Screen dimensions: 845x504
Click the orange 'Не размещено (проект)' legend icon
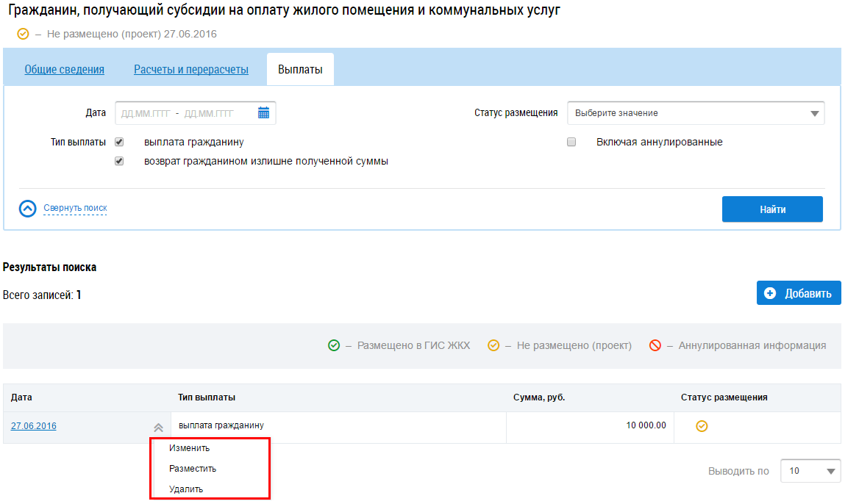pyautogui.click(x=493, y=345)
